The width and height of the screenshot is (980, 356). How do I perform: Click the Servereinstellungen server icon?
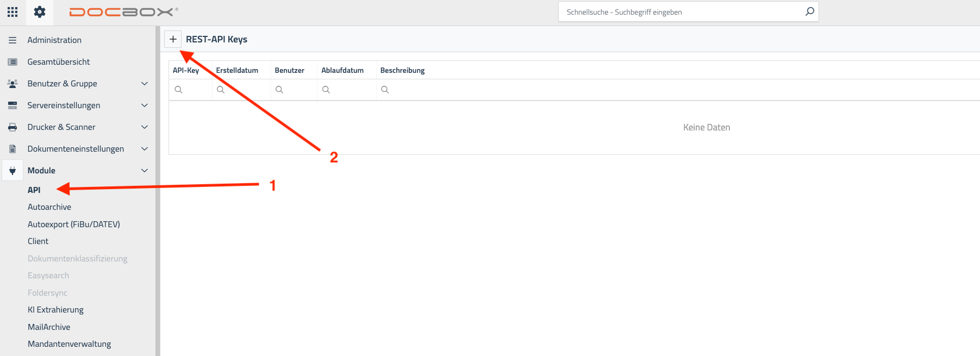point(13,105)
